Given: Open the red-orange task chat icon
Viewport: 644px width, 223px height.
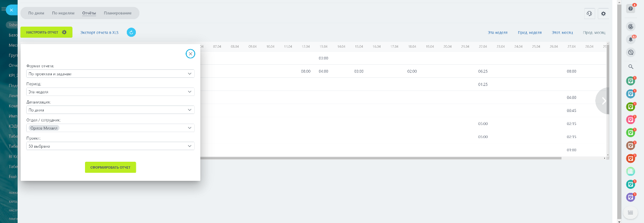Looking at the screenshot, I should tap(630, 159).
